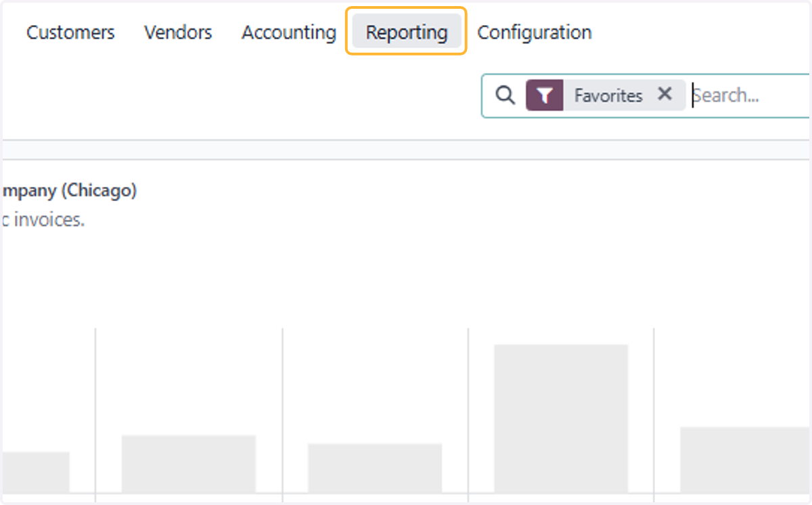Open the Customers menu
This screenshot has width=812, height=505.
tap(70, 32)
